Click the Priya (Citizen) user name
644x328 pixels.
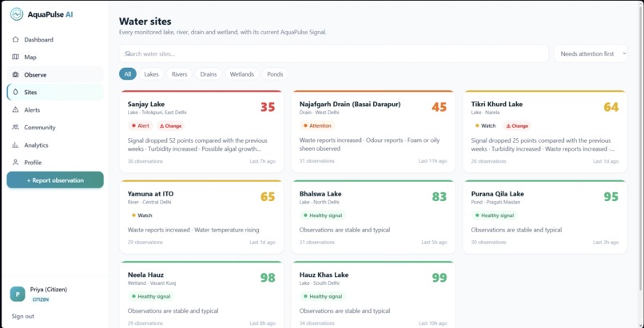49,290
